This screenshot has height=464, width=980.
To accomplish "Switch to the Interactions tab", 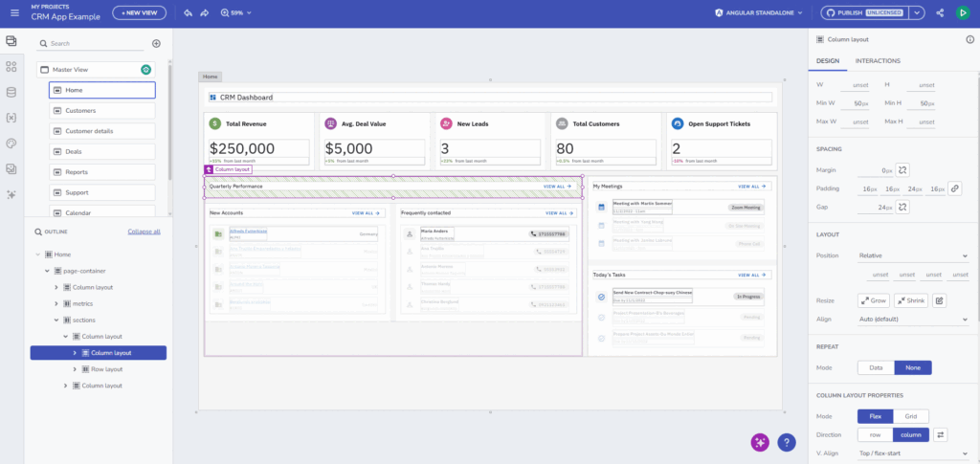I will (x=878, y=61).
